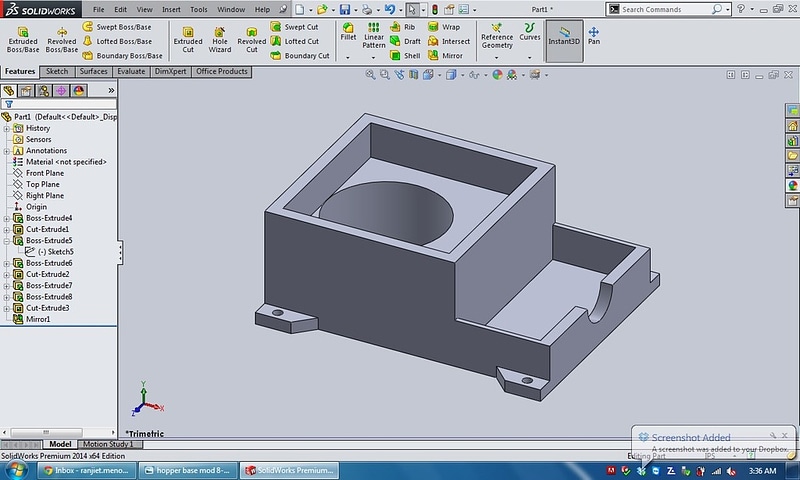Open the Reference Geometry dropdown arrow
The width and height of the screenshot is (800, 480).
pos(496,58)
